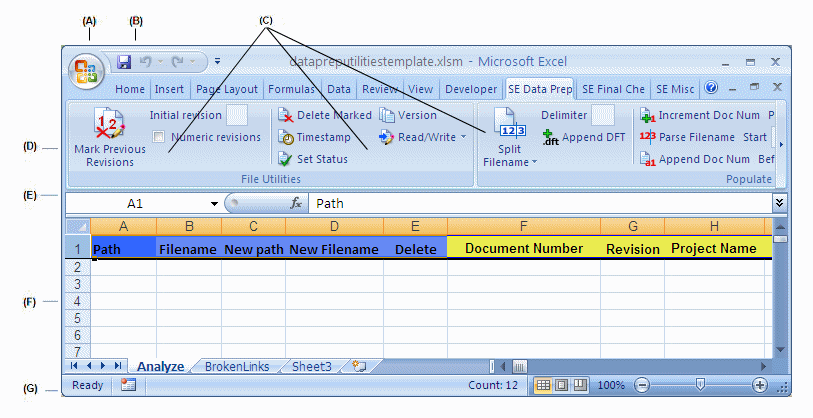Open the Data ribbon tab
This screenshot has height=418, width=813.
(x=339, y=89)
